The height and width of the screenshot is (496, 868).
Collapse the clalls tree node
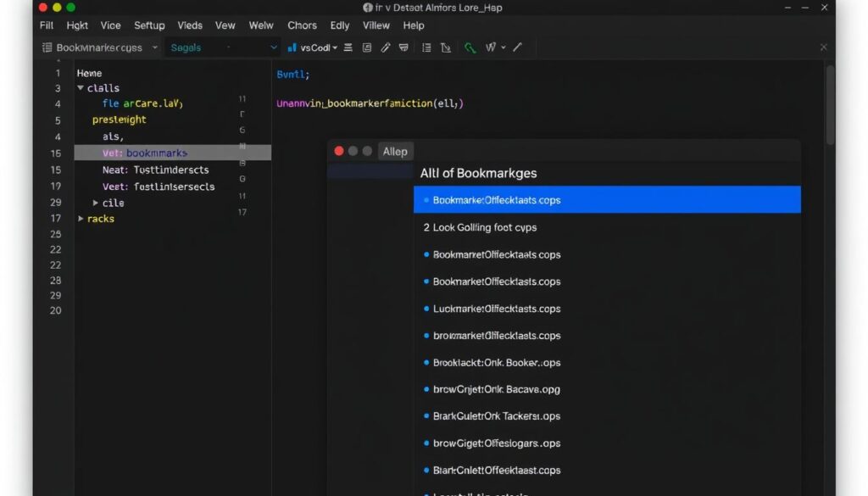pos(81,88)
